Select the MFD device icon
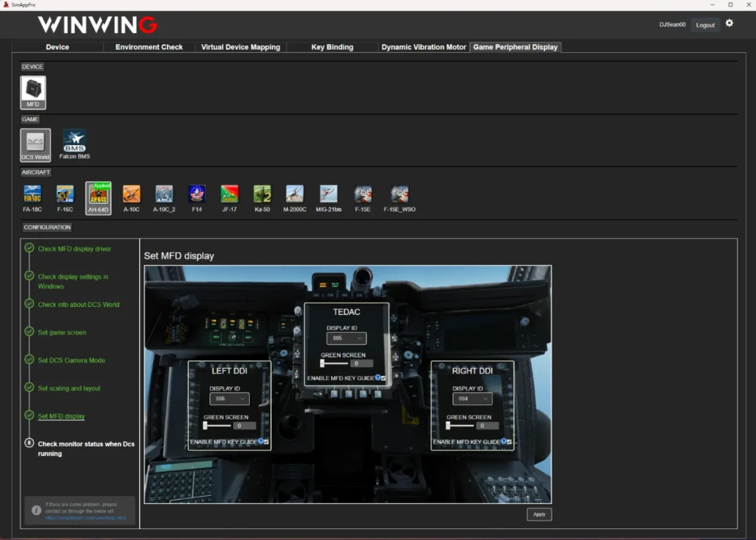756x540 pixels. click(x=33, y=92)
